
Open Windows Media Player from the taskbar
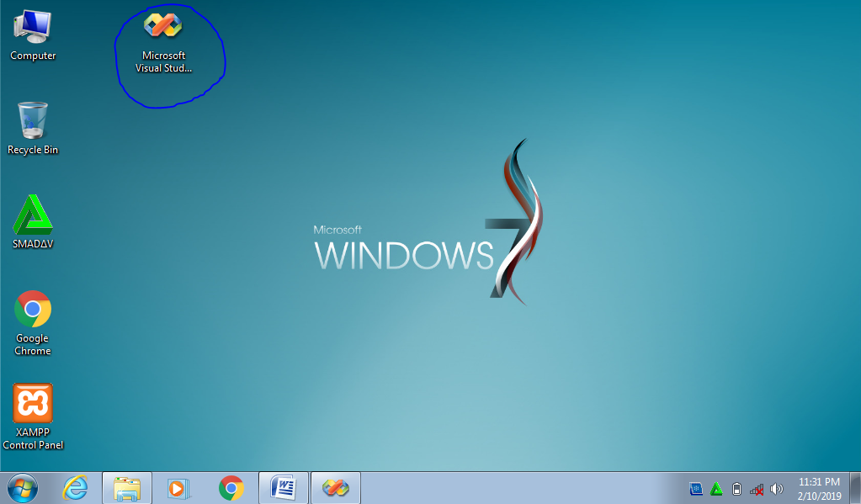pyautogui.click(x=178, y=488)
